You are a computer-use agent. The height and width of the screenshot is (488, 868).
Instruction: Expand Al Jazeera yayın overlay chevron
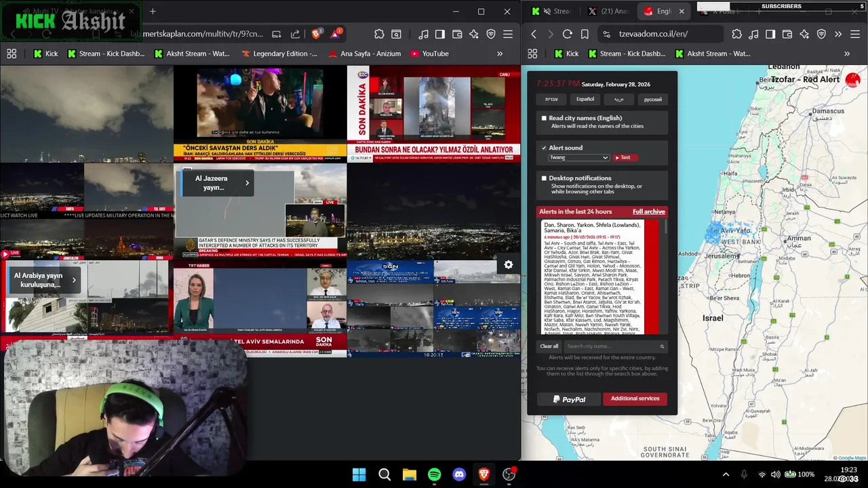[x=247, y=183]
